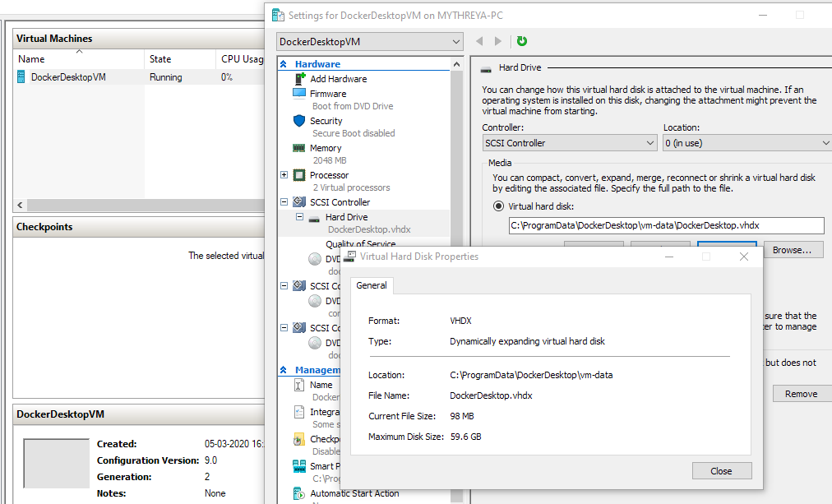Image resolution: width=832 pixels, height=504 pixels.
Task: Click the green refresh icon in settings toolbar
Action: 522,40
